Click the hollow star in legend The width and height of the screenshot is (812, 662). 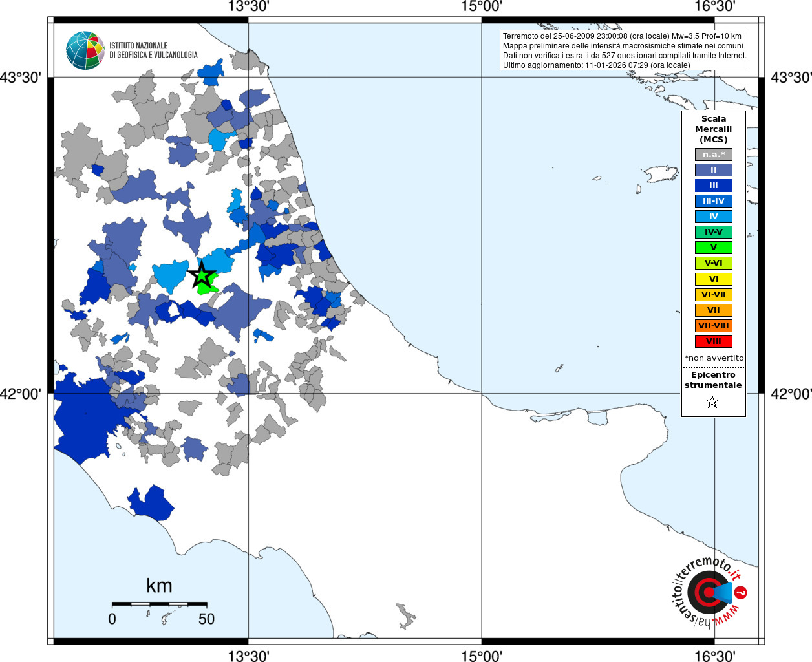click(712, 402)
